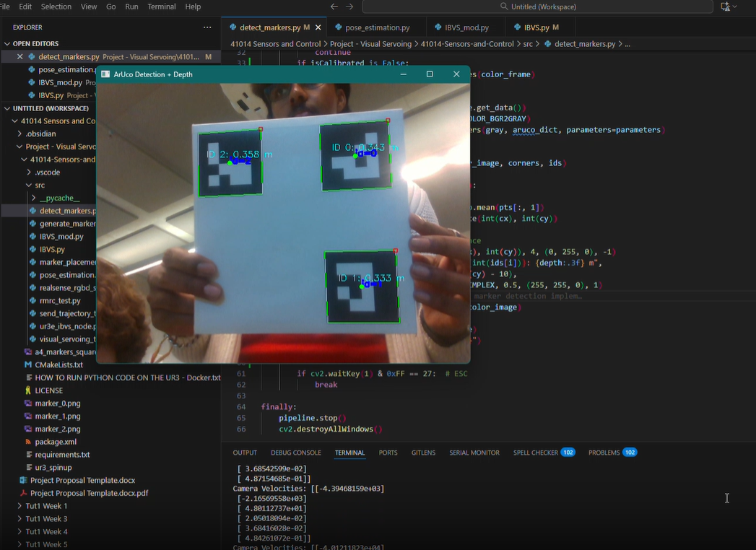Switch to the IBVS_mod.py tab
This screenshot has height=550, width=756.
[x=466, y=27]
